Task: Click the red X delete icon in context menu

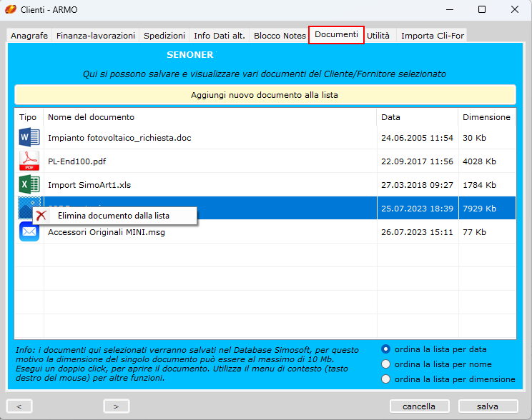Action: 42,216
